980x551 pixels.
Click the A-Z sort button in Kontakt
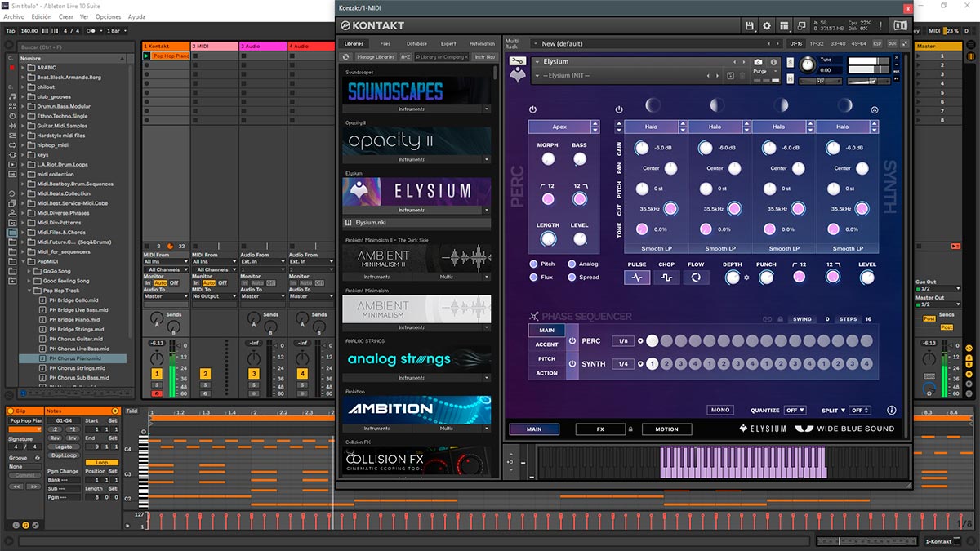click(405, 57)
